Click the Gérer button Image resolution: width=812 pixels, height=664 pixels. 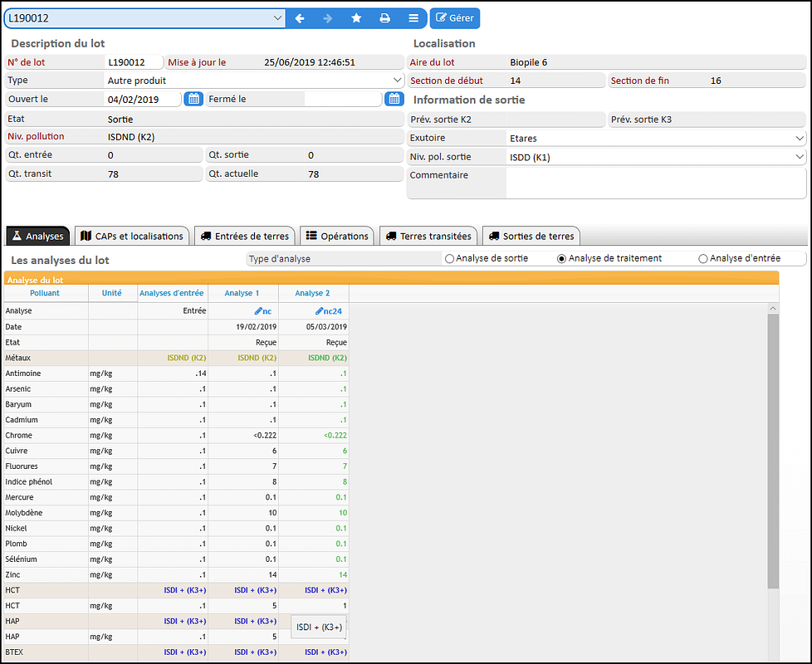point(455,18)
